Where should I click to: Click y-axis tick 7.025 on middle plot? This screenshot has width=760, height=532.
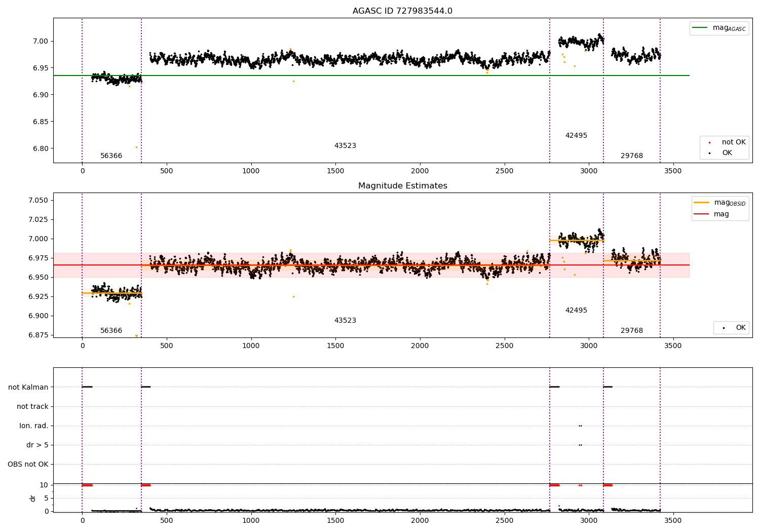(x=38, y=220)
